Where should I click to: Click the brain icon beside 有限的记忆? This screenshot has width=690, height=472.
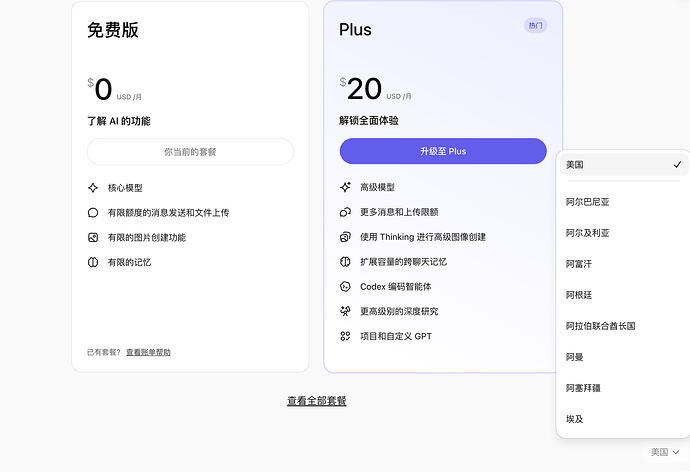tap(93, 262)
